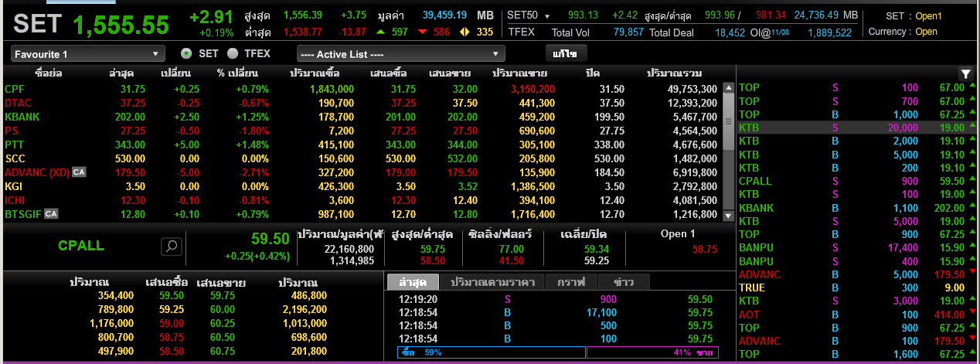Select KBANK in the watchlist table
The height and width of the screenshot is (364, 980).
(x=362, y=117)
